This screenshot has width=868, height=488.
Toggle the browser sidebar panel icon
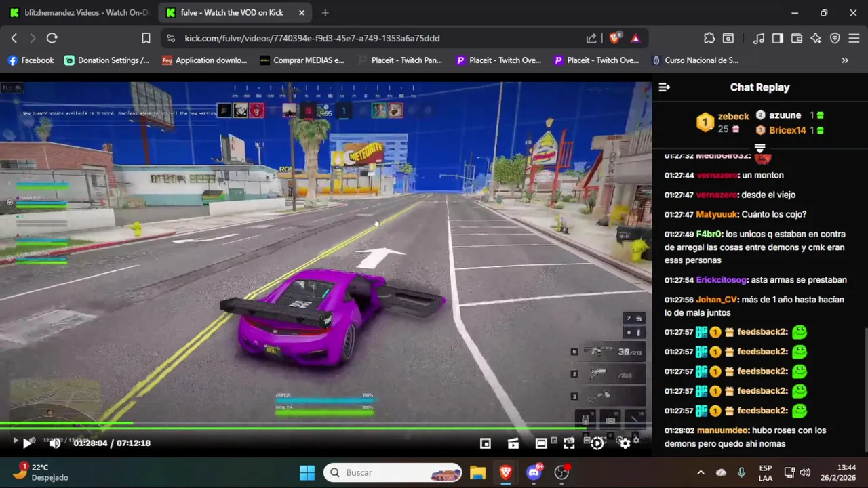point(778,38)
